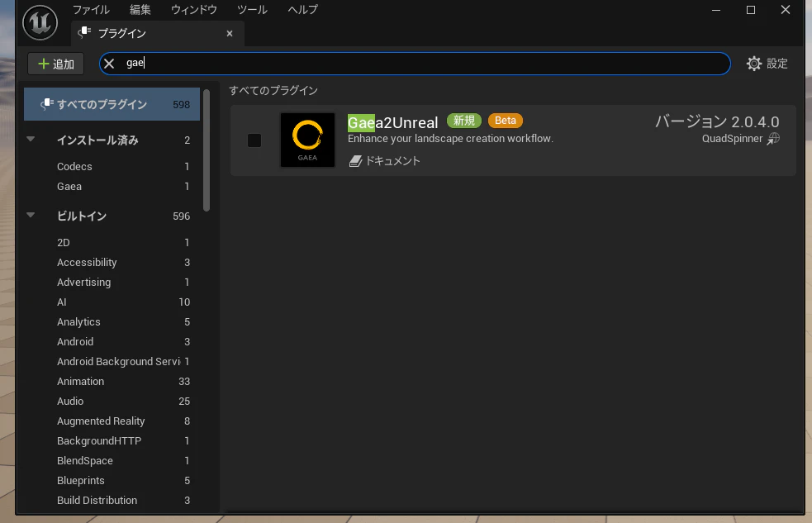Minimize the plugin window

(x=716, y=10)
